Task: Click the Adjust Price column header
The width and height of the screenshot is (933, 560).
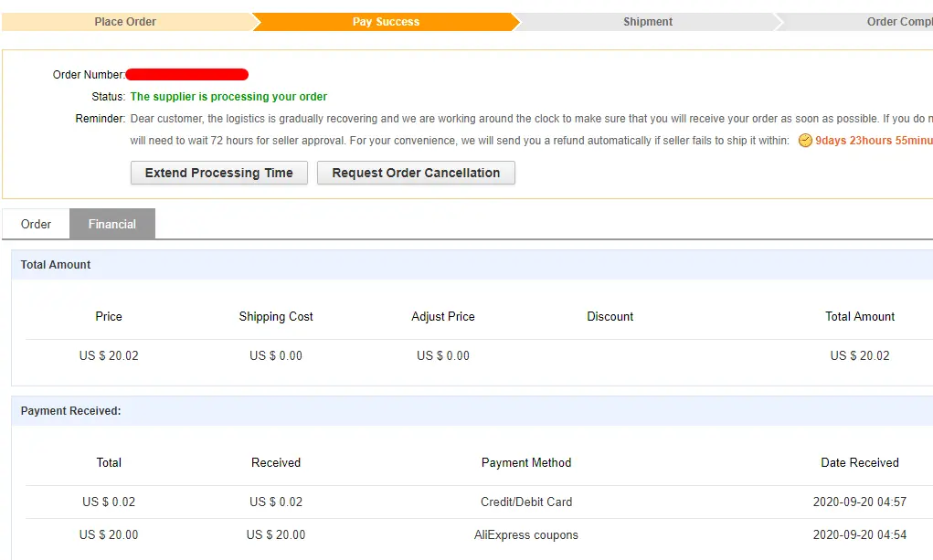Action: click(x=443, y=317)
